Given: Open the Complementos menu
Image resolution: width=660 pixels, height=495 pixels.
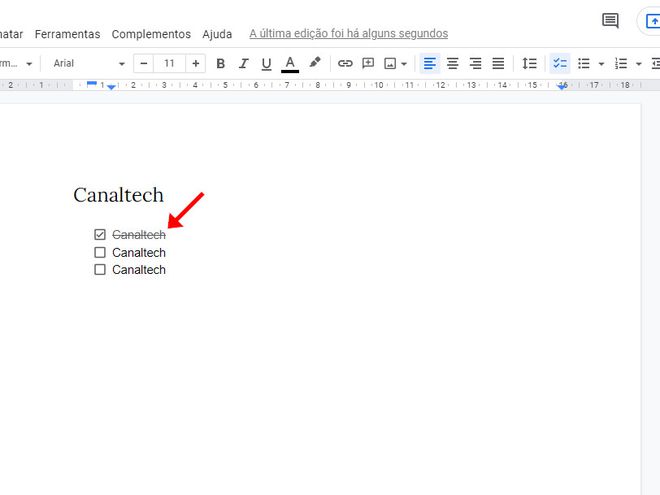Looking at the screenshot, I should pos(151,34).
